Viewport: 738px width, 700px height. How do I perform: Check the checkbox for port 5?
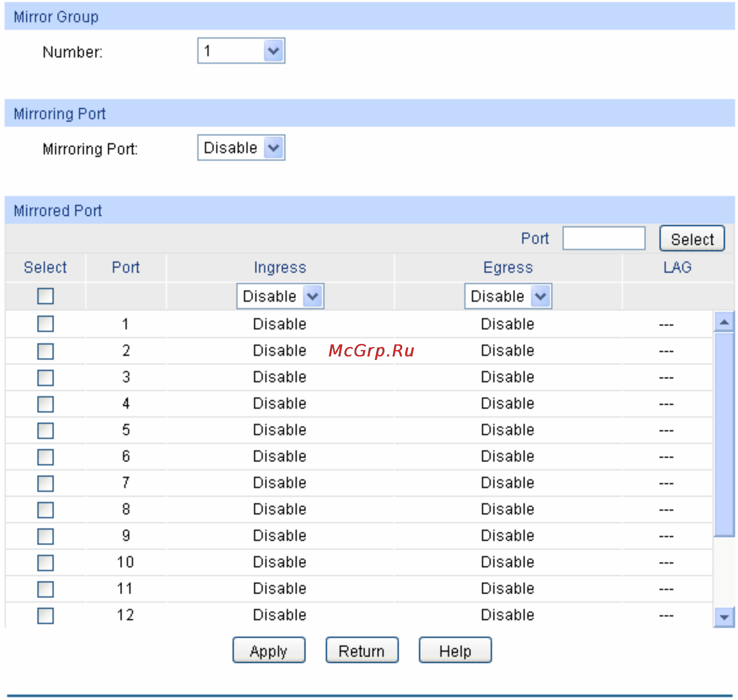(46, 431)
